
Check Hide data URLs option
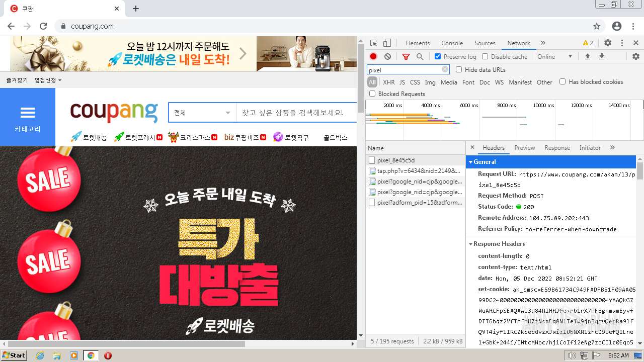[459, 70]
